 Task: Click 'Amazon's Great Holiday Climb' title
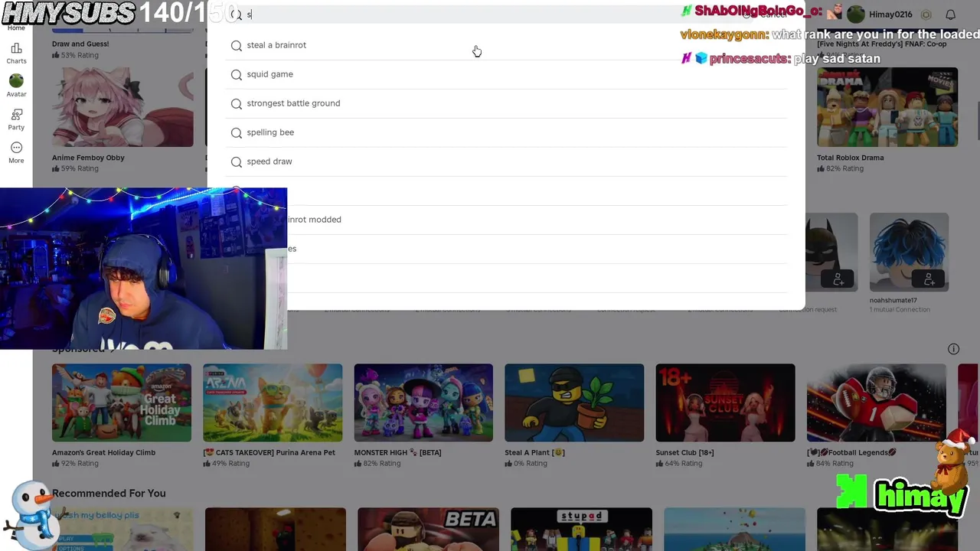[x=103, y=452]
